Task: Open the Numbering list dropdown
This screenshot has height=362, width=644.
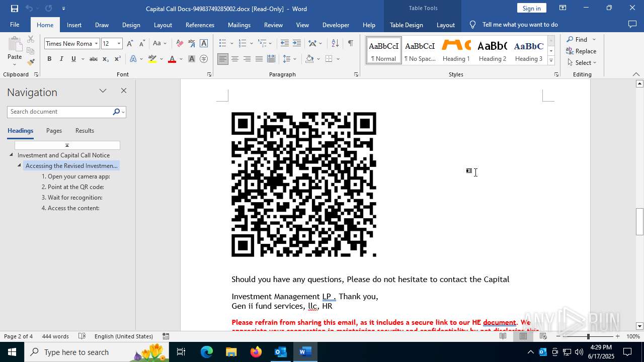Action: tap(251, 43)
